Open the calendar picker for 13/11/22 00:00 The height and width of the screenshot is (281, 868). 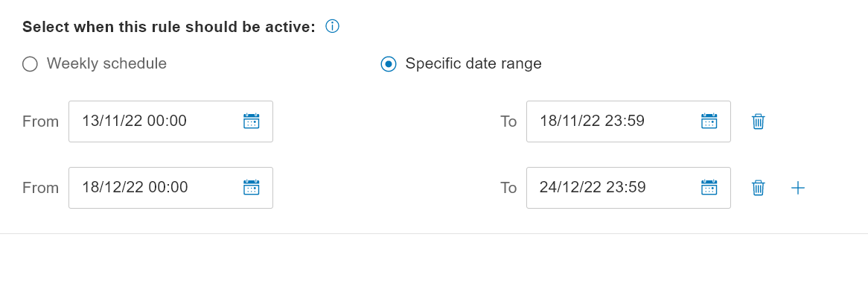tap(252, 121)
